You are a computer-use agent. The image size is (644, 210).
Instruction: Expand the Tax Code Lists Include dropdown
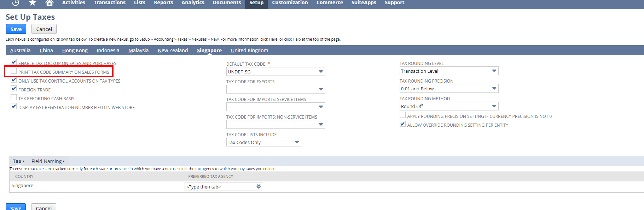tap(297, 142)
